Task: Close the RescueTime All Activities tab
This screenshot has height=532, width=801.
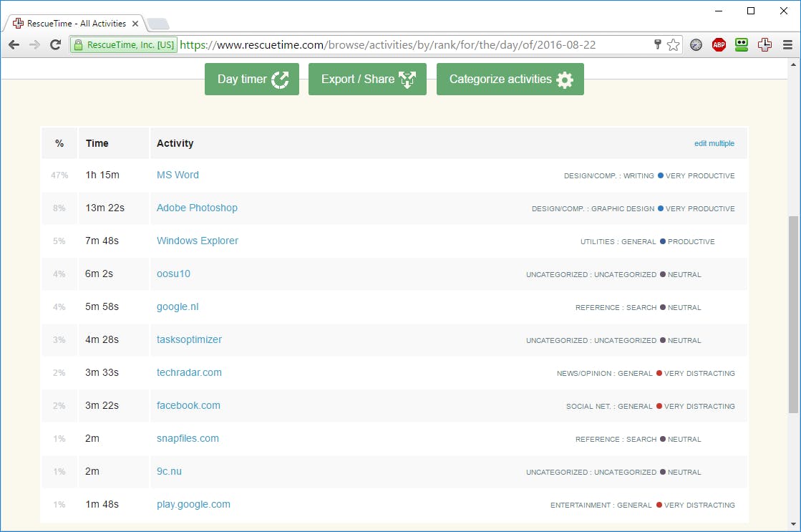Action: point(135,24)
